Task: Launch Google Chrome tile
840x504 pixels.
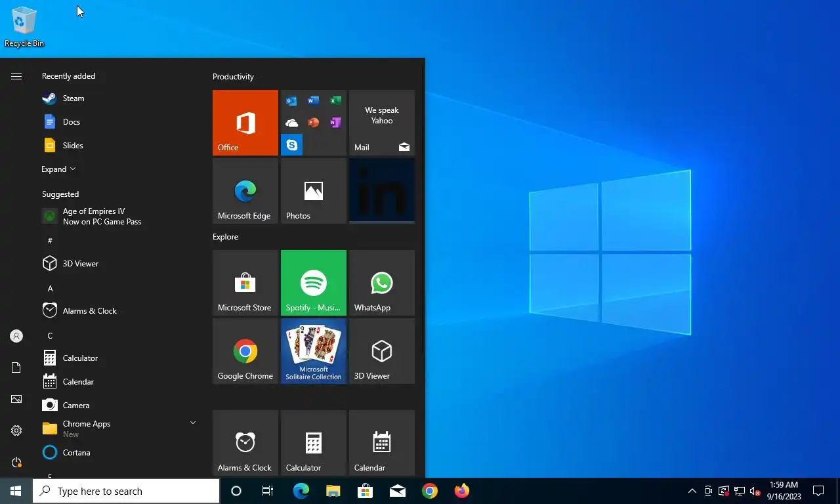Action: (x=245, y=351)
